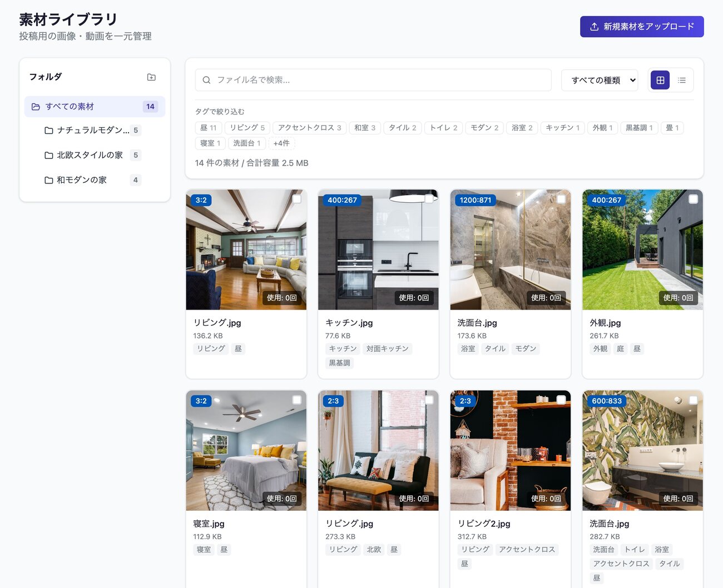Click the リビング2.jpg file name
723x588 pixels.
484,524
